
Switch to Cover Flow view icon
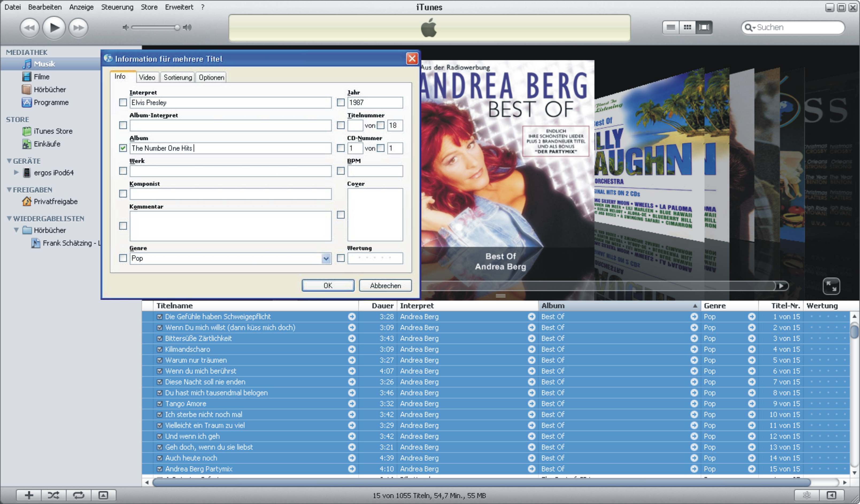click(704, 27)
